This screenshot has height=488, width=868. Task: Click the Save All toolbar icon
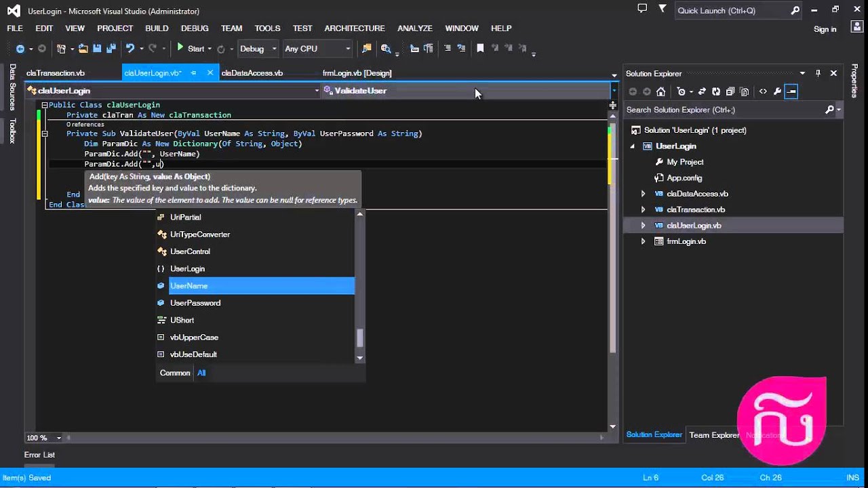click(x=110, y=49)
